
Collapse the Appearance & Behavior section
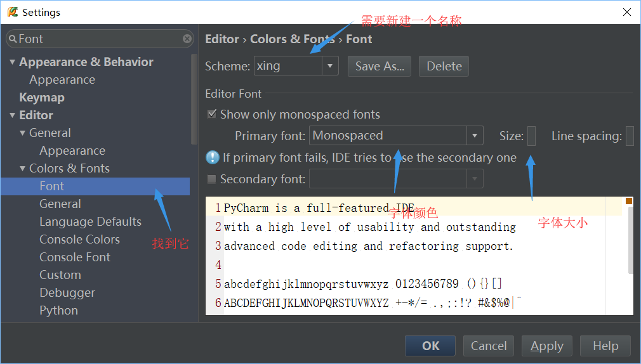pos(12,62)
